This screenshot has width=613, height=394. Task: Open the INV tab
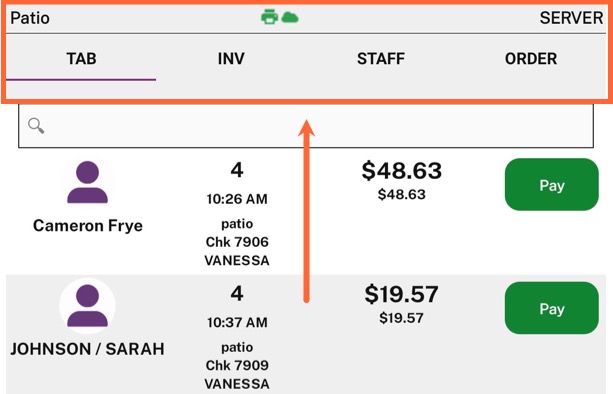tap(231, 59)
